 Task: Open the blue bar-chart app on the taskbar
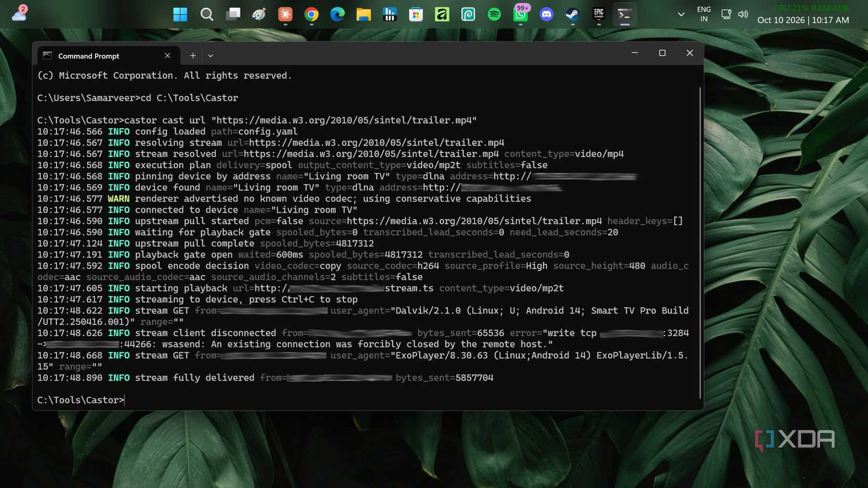[x=390, y=15]
